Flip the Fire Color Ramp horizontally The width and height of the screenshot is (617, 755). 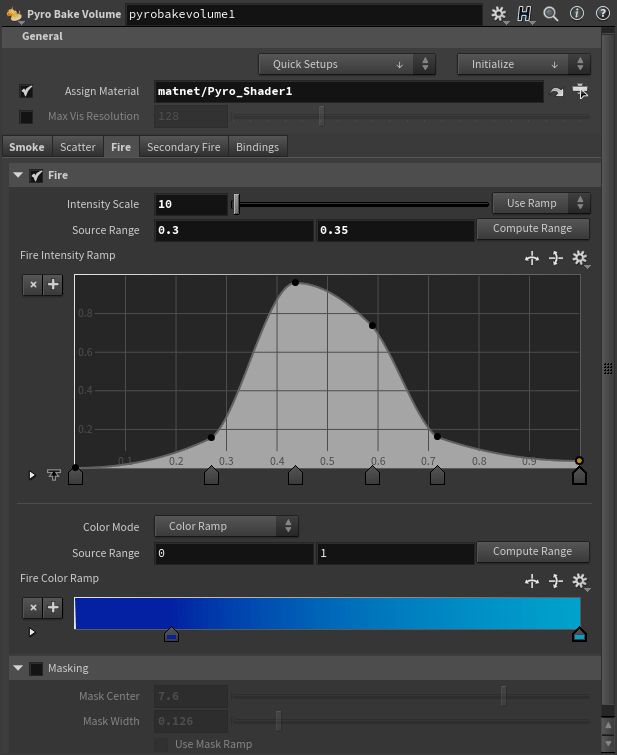pyautogui.click(x=532, y=581)
